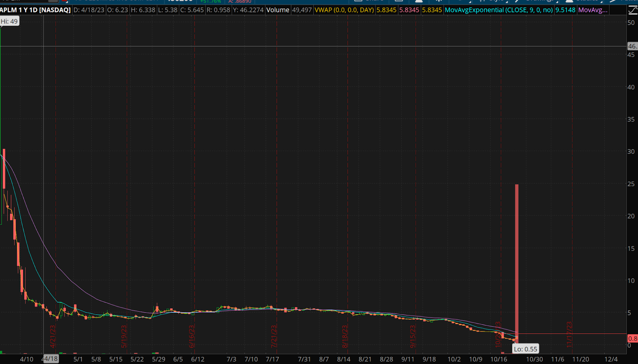Click the Hi: 49 price bubble
Viewport: 638px width, 364px height.
[10, 21]
